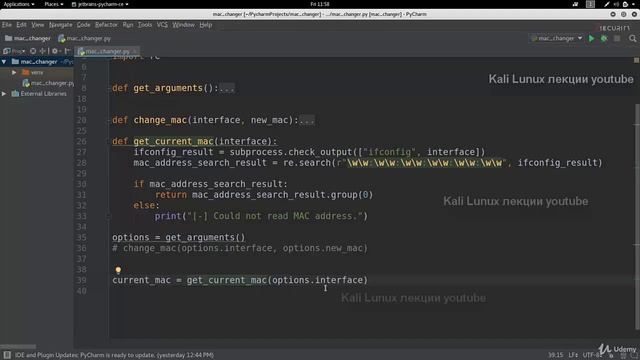Open the Edit menu
This screenshot has height=360, width=640.
click(x=21, y=25)
